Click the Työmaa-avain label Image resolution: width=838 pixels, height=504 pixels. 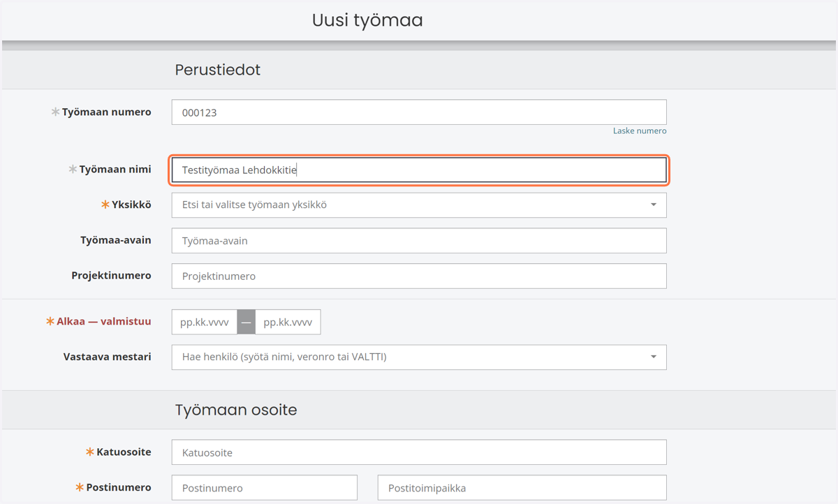coord(116,240)
